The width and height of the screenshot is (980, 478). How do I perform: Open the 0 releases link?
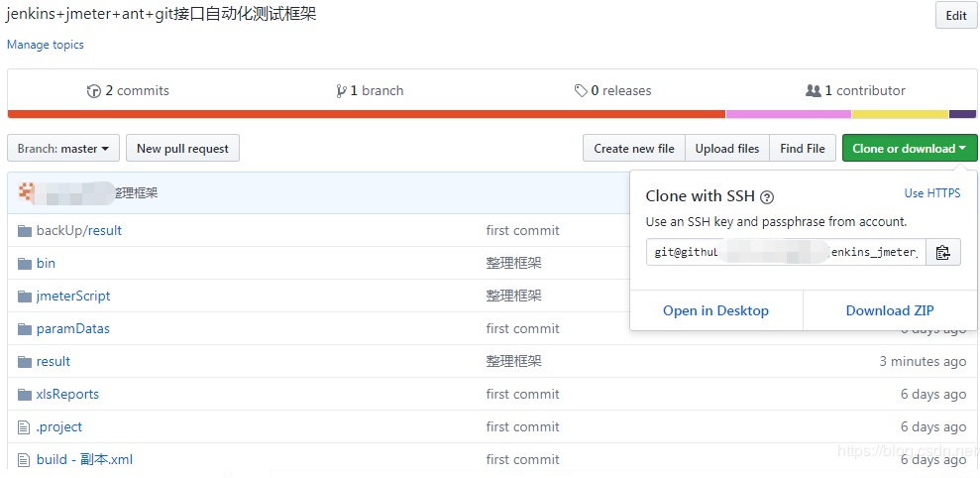coord(612,91)
